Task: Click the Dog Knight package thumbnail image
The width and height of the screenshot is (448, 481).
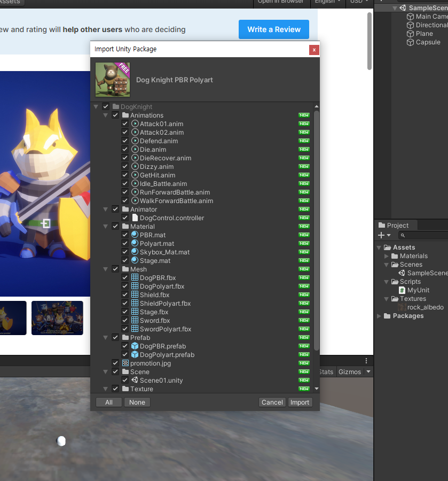Action: click(x=113, y=80)
